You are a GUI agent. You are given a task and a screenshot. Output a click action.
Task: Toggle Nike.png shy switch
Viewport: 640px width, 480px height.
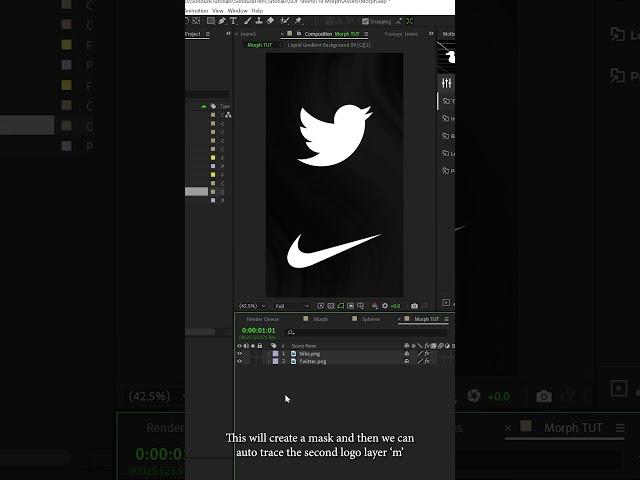pos(407,353)
